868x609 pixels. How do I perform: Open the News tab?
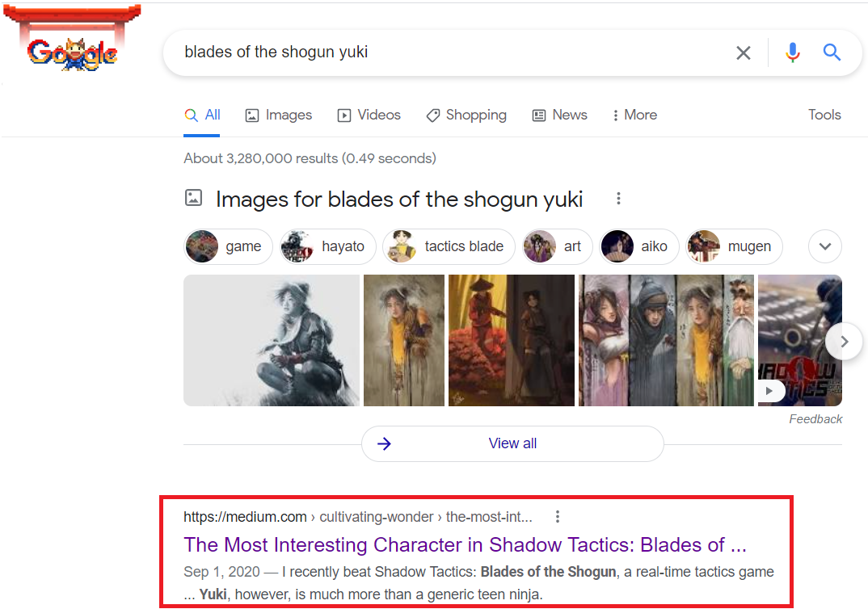pyautogui.click(x=559, y=115)
